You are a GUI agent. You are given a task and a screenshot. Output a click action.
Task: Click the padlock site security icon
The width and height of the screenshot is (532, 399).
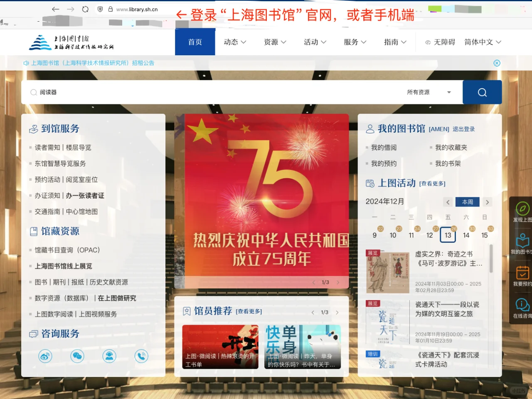click(x=111, y=9)
